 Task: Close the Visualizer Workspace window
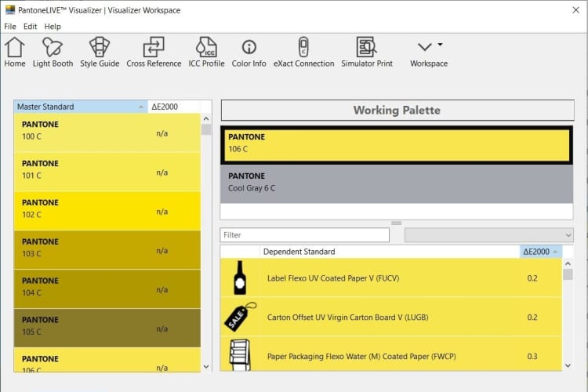pos(576,10)
